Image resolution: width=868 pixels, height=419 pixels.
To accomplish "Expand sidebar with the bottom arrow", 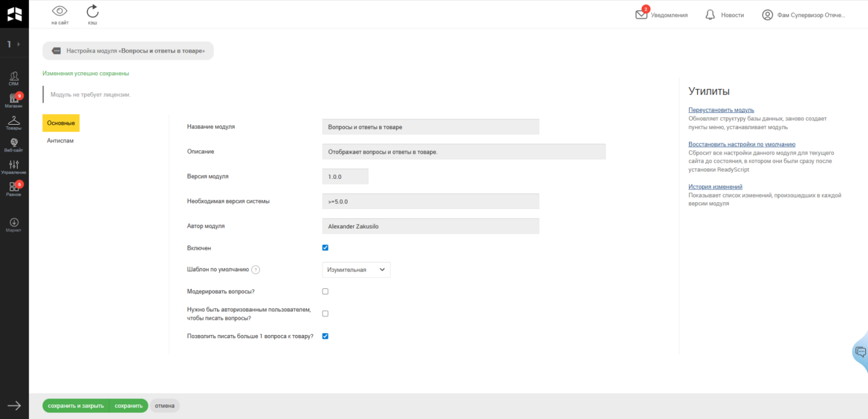I will point(14,405).
